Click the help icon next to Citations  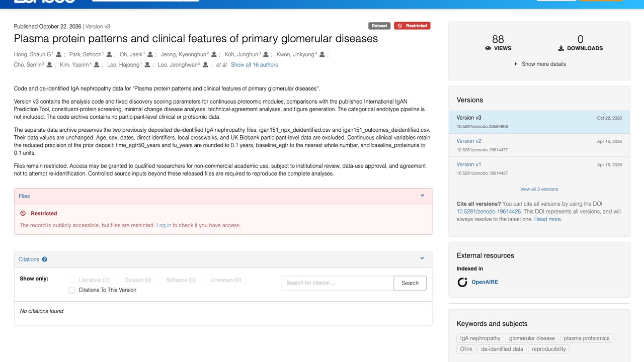point(44,259)
